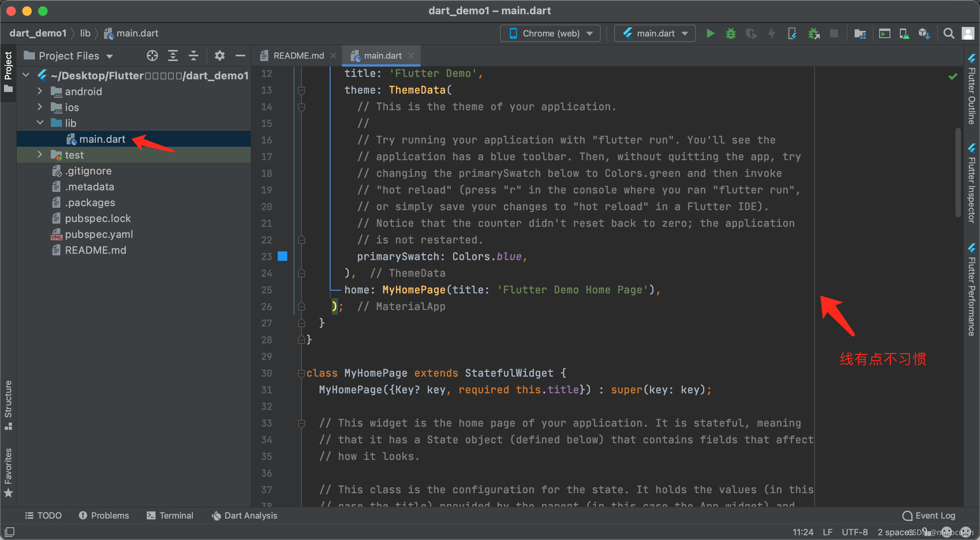Click the locate target icon in Project panel

(152, 56)
